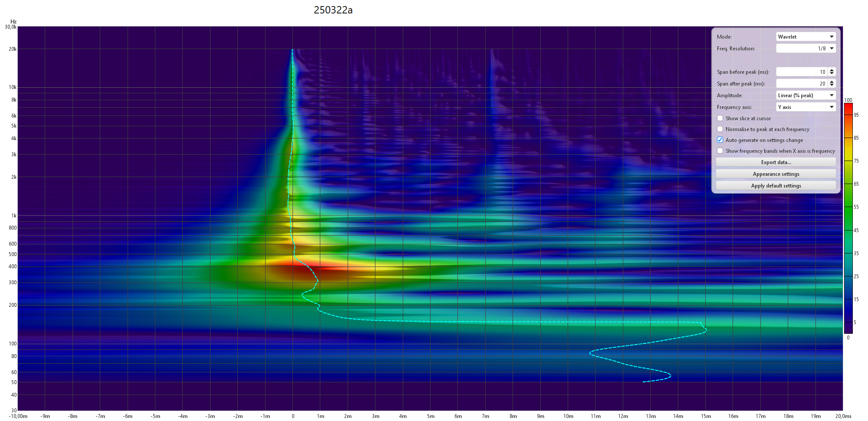
Task: Click the Span after peak value field
Action: [x=802, y=84]
